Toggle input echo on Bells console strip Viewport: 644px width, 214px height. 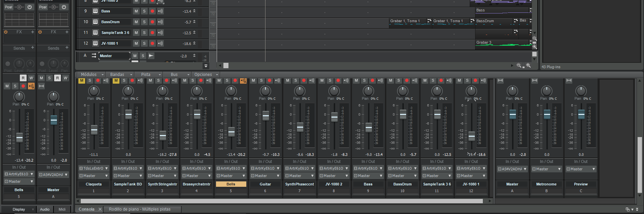243,81
